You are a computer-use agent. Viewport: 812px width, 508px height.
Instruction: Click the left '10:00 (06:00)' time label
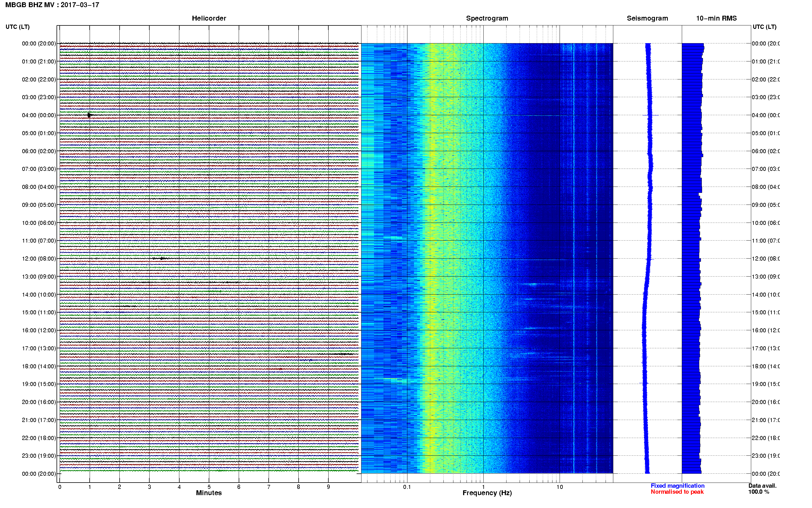click(39, 223)
